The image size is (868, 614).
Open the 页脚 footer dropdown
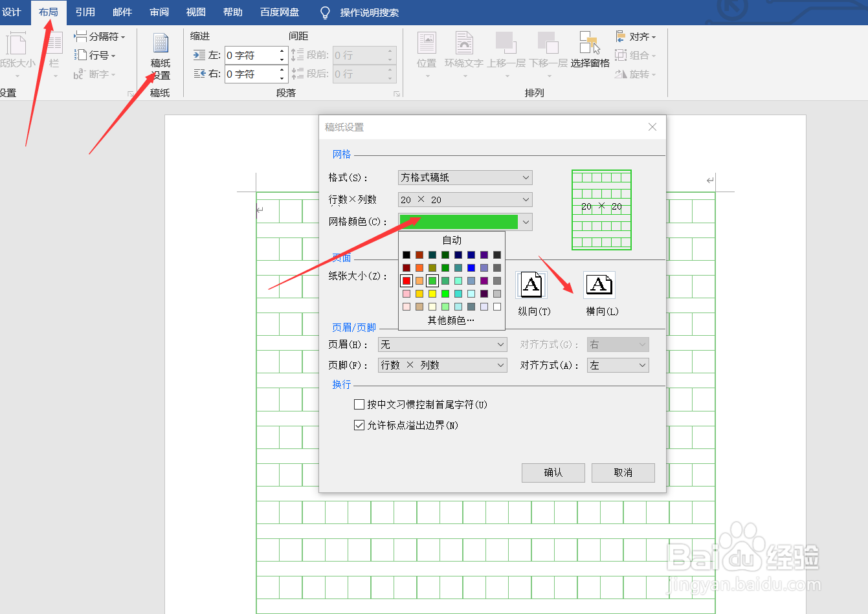443,366
